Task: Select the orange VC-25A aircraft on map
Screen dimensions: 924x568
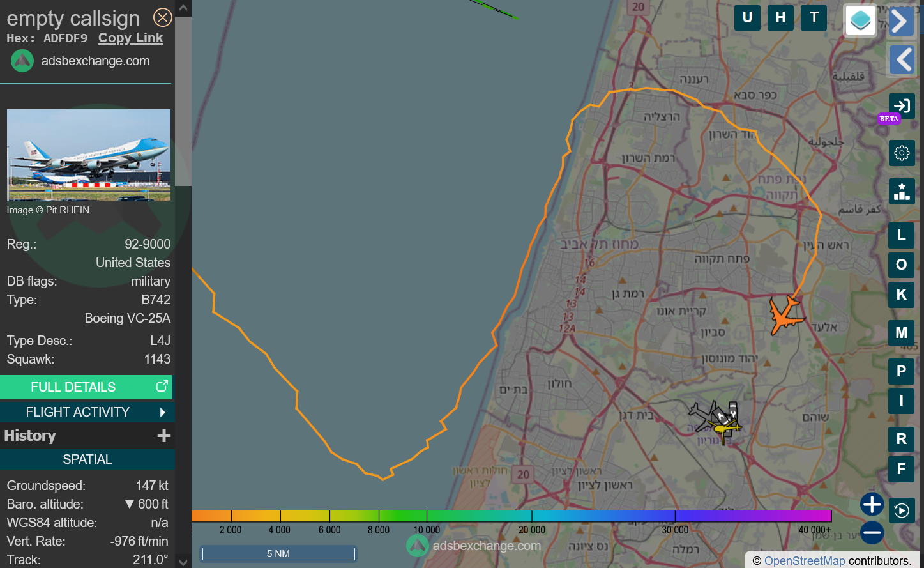Action: tap(785, 314)
